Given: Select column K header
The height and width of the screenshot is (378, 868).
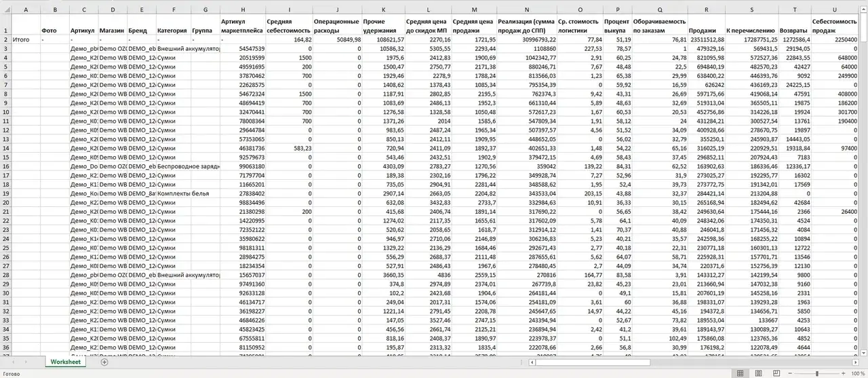Looking at the screenshot, I should [383, 10].
